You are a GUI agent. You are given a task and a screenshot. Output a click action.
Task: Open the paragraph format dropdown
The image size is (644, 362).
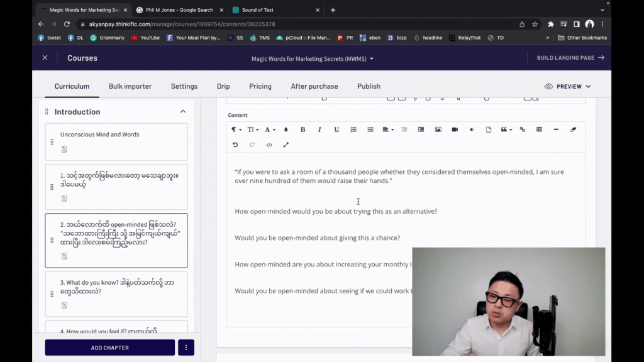coord(236,129)
